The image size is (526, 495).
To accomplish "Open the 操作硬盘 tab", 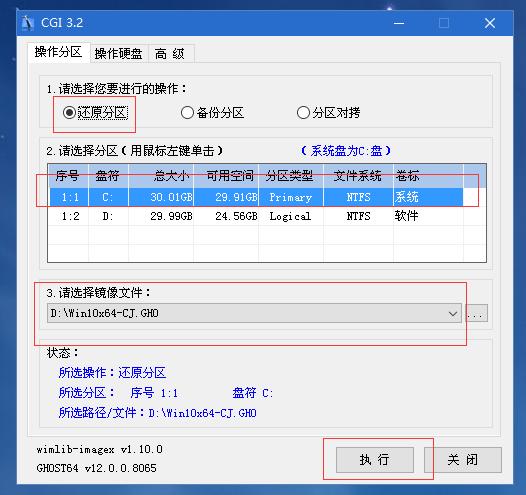I will 119,53.
